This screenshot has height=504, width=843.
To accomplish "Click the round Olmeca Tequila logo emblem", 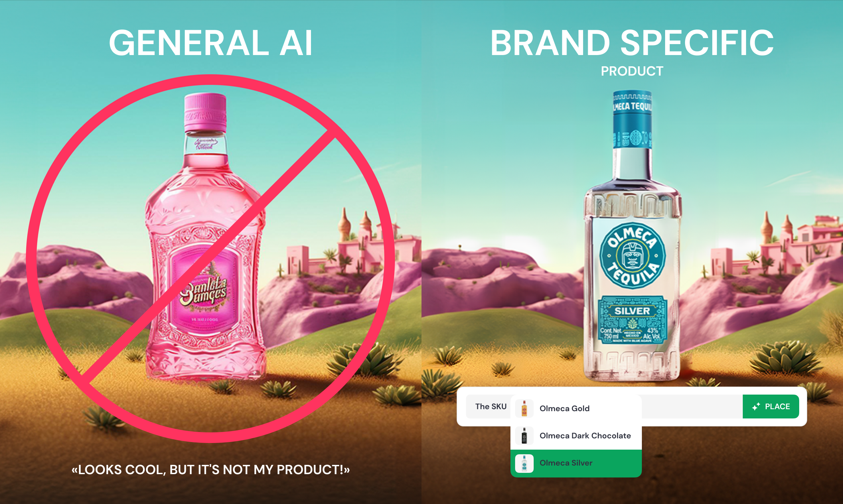I will 632,256.
